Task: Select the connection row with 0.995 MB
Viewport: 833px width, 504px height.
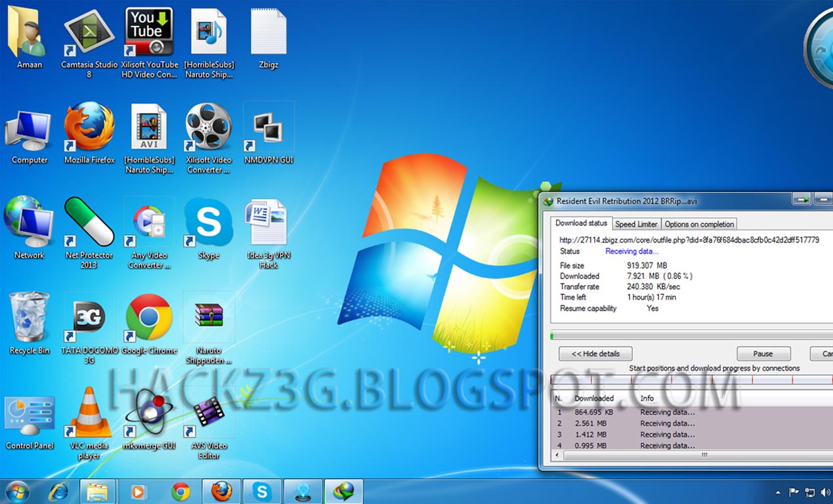Action: tap(691, 446)
